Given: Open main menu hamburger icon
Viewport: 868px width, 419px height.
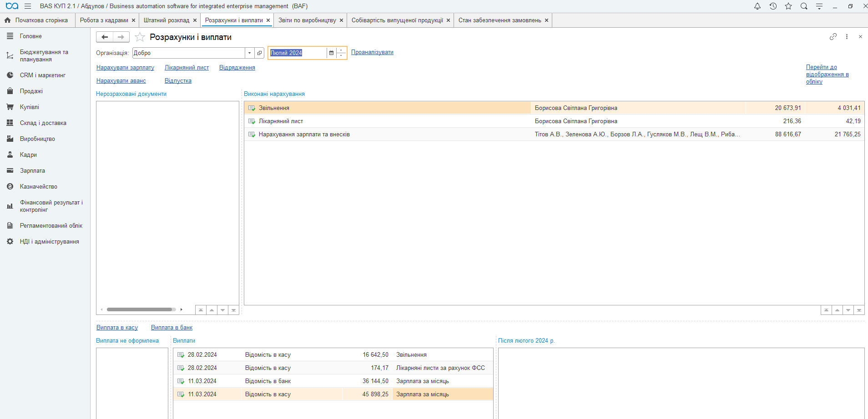Looking at the screenshot, I should [28, 6].
